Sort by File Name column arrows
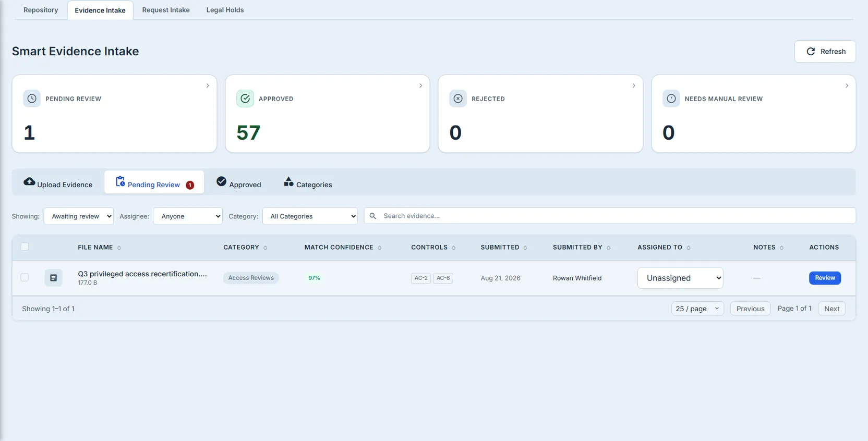The height and width of the screenshot is (441, 868). point(119,248)
